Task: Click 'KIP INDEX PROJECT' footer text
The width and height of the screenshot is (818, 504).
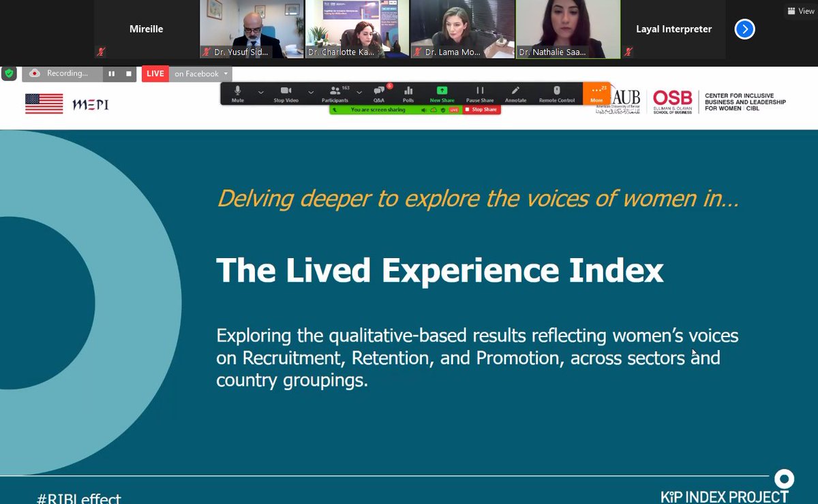Action: point(724,497)
